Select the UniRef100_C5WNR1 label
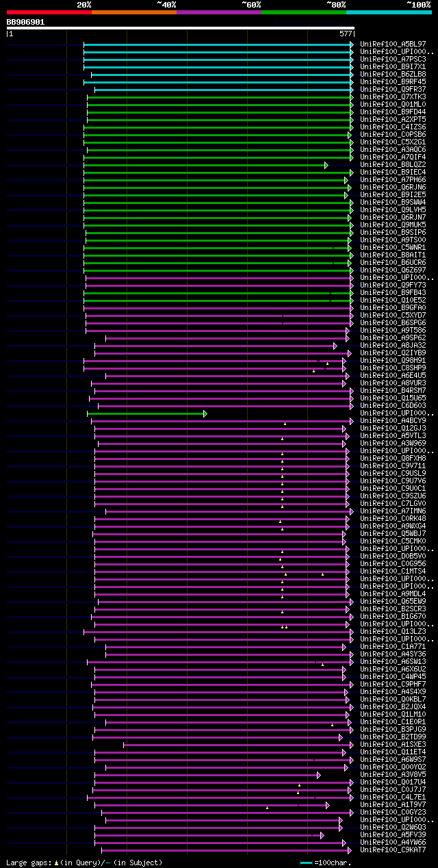Screen dimensions: 438x868 point(393,248)
